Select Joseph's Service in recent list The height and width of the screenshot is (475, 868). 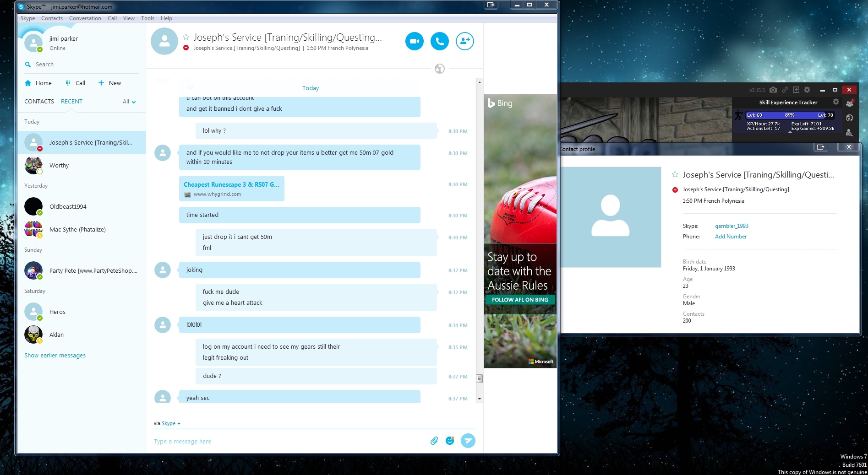pos(82,142)
